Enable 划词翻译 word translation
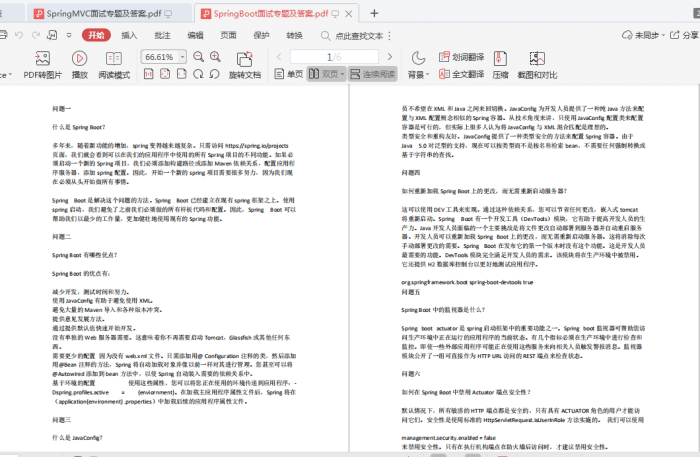 [461, 57]
